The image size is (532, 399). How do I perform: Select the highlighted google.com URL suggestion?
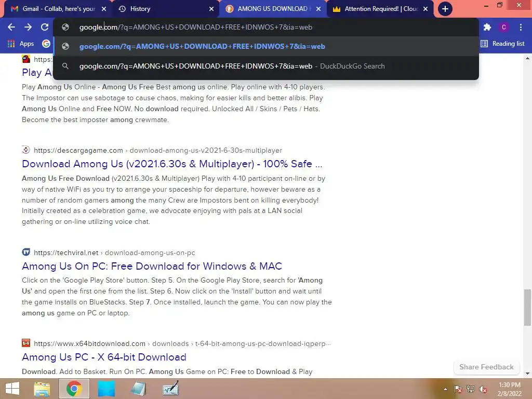[x=266, y=46]
